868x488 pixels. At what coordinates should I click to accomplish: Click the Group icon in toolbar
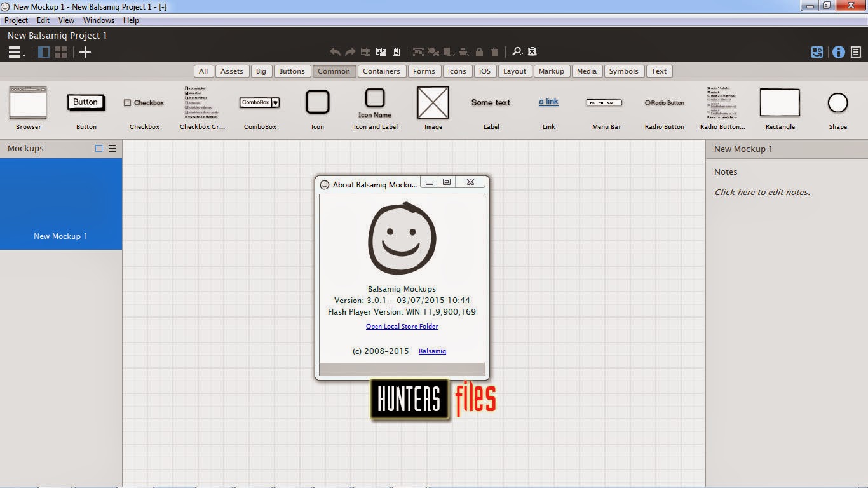click(x=418, y=52)
